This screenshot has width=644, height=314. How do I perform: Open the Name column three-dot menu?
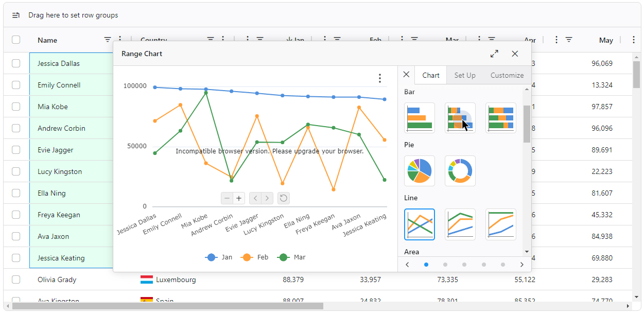tap(120, 40)
